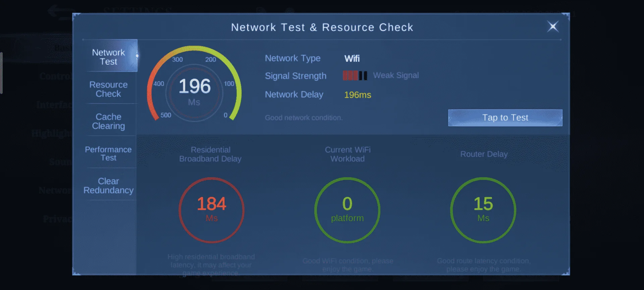Click the Good network condition message

point(304,118)
